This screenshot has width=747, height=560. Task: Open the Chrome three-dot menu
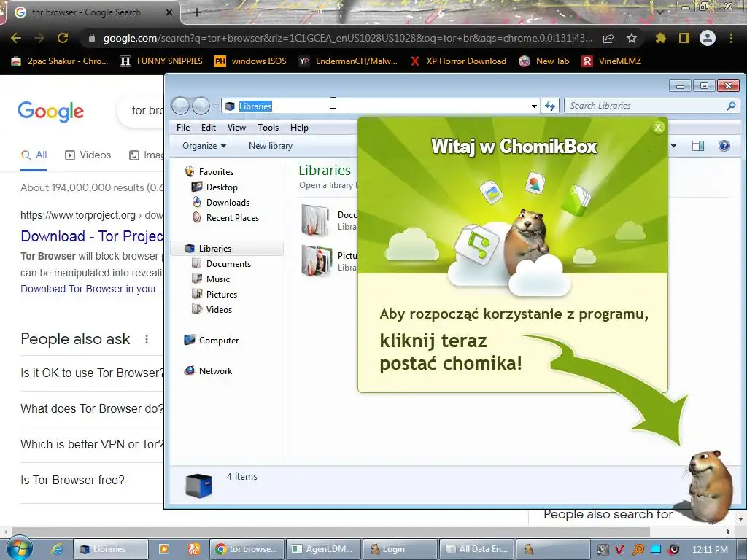click(731, 38)
